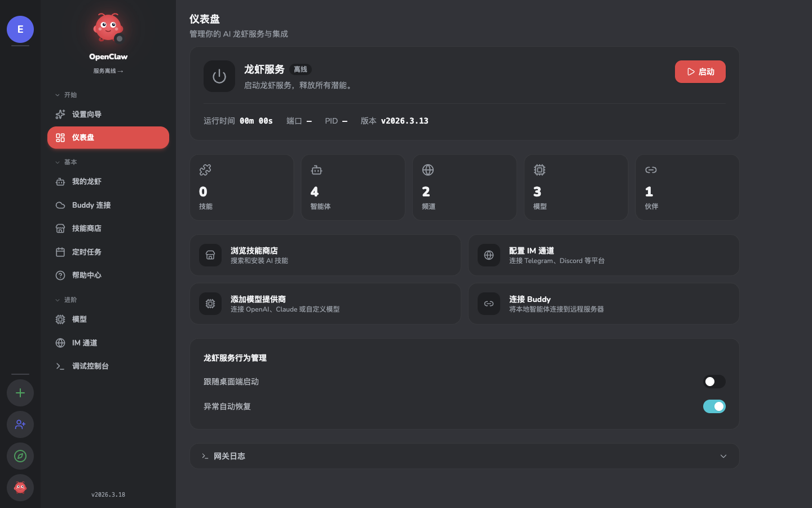The image size is (812, 508).
Task: Click the 服务离线 status link
Action: coord(108,71)
